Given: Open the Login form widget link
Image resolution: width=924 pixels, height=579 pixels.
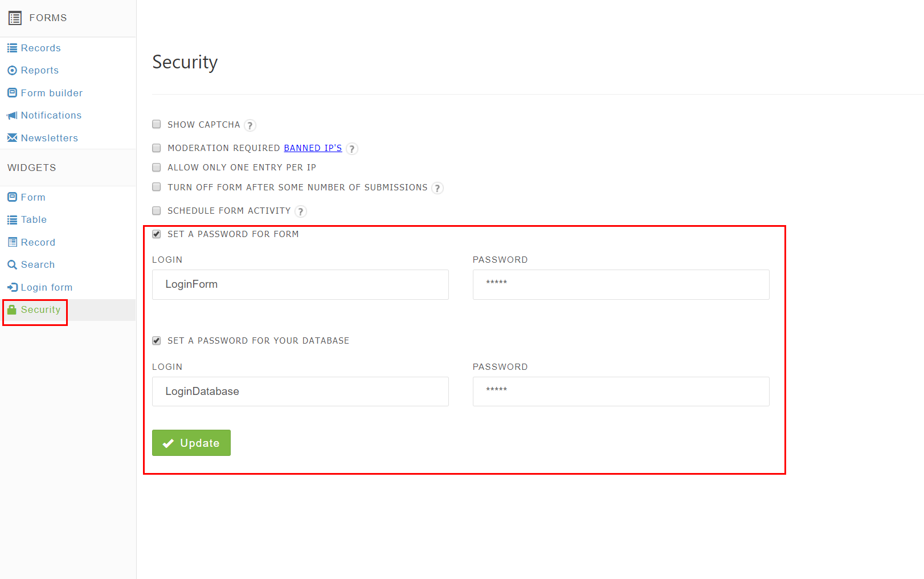Looking at the screenshot, I should (47, 287).
